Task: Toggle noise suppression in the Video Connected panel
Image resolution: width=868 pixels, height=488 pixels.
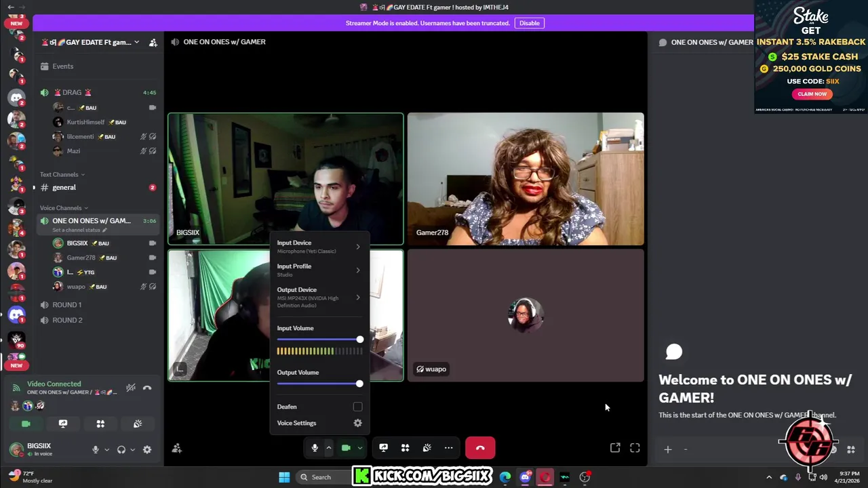Action: click(131, 388)
